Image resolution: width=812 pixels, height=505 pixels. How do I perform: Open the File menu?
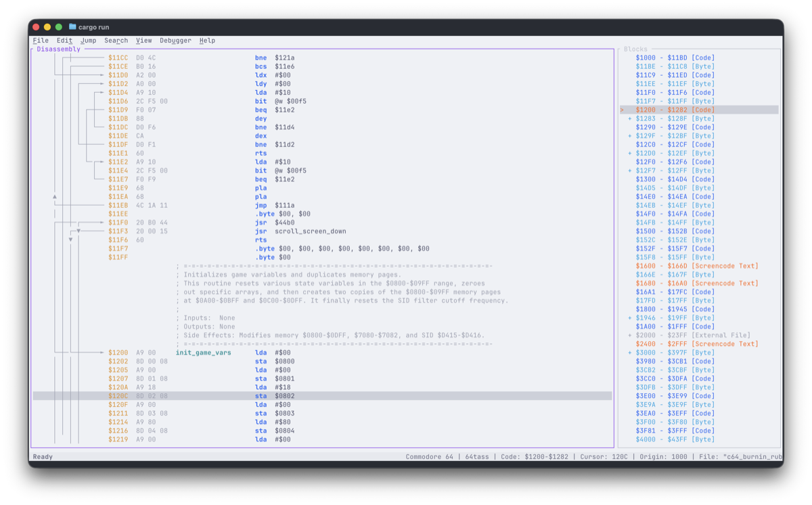pos(41,41)
